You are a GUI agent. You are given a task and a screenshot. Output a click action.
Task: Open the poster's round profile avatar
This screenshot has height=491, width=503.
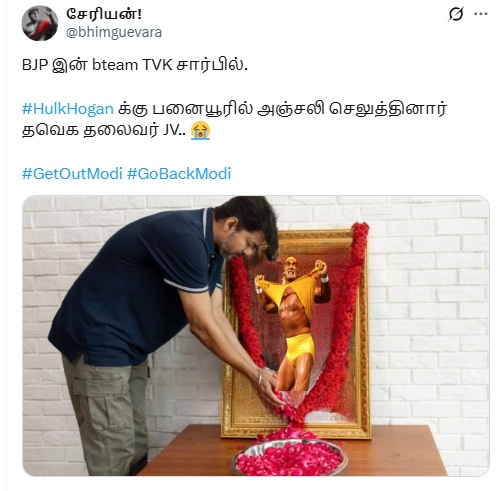pos(40,23)
